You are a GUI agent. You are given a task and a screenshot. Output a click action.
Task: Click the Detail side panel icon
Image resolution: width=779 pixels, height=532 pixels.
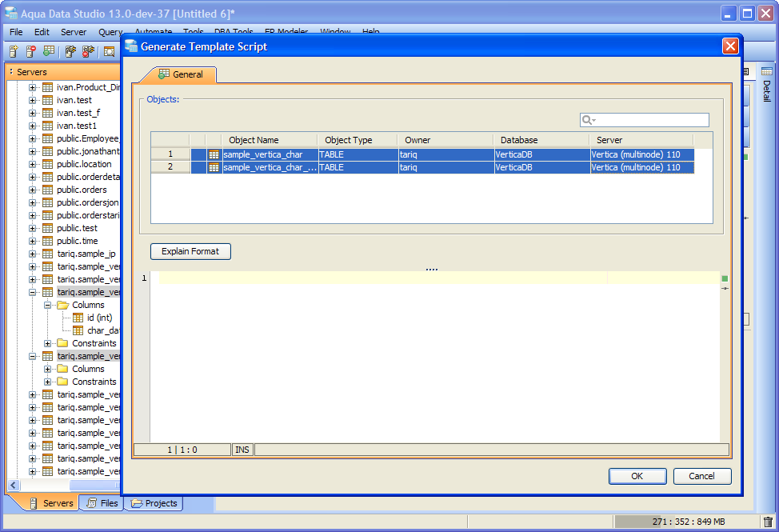(x=766, y=71)
